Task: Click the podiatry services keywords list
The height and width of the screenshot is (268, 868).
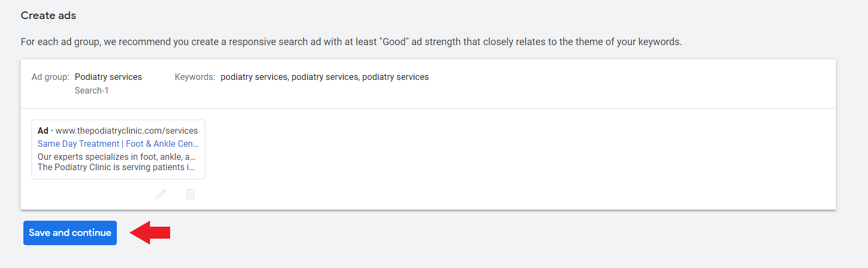Action: point(324,77)
